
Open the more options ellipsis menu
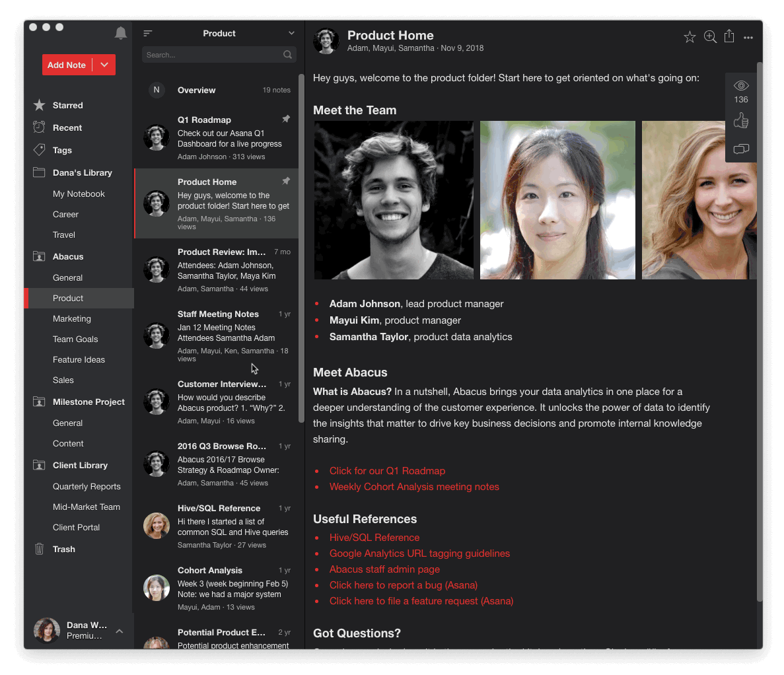(x=748, y=38)
